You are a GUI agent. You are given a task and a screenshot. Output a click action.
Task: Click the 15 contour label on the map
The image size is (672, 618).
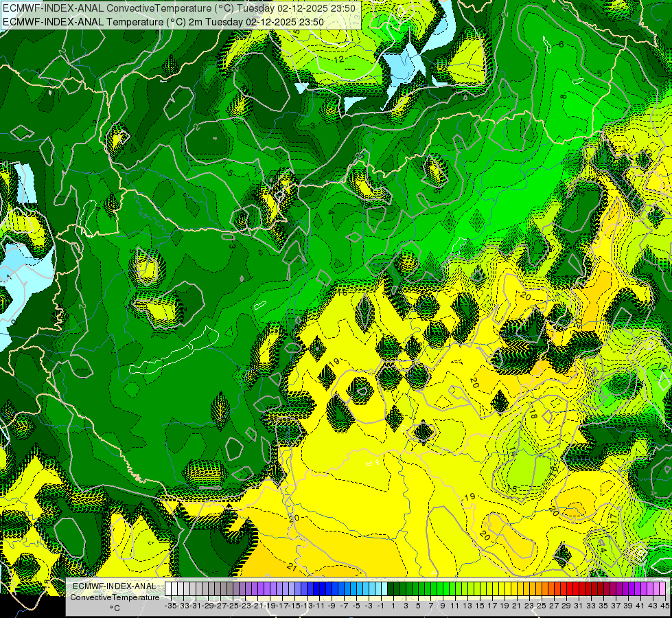pos(511,489)
